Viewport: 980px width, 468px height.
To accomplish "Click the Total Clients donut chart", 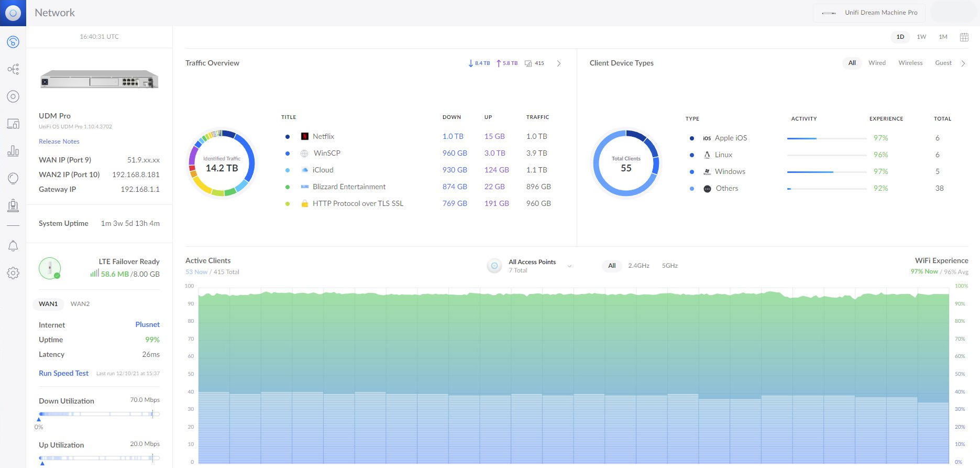I will 626,163.
